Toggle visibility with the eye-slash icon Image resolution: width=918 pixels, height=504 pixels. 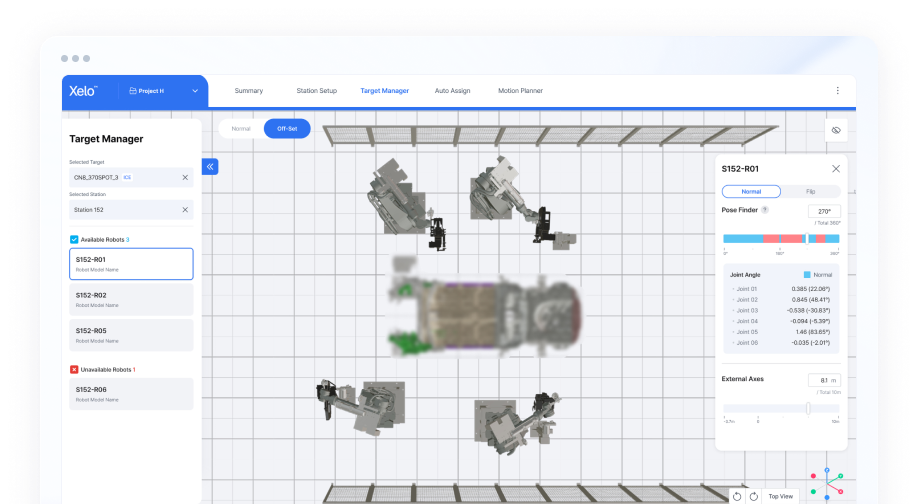836,129
